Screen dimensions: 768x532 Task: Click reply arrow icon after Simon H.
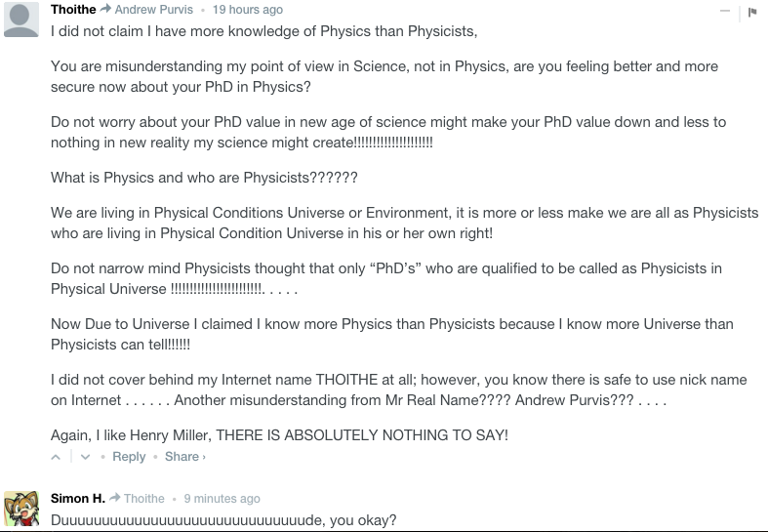tap(115, 499)
